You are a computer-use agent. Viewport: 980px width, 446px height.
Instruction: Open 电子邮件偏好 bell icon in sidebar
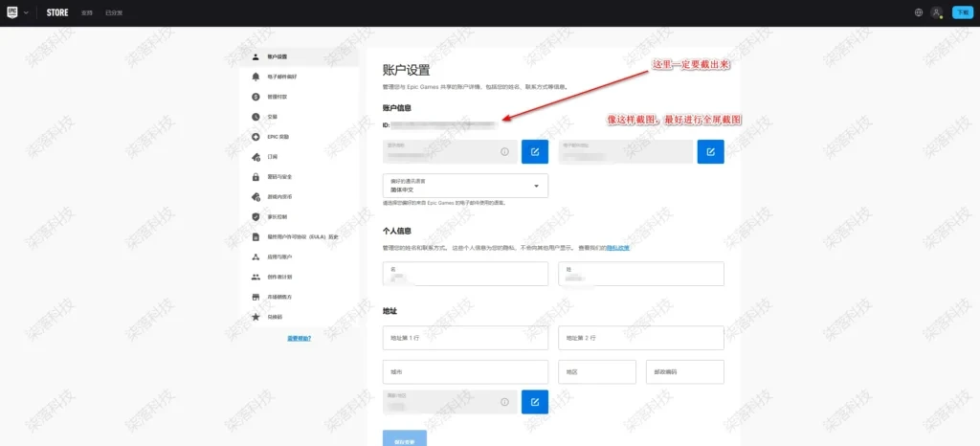click(x=256, y=77)
